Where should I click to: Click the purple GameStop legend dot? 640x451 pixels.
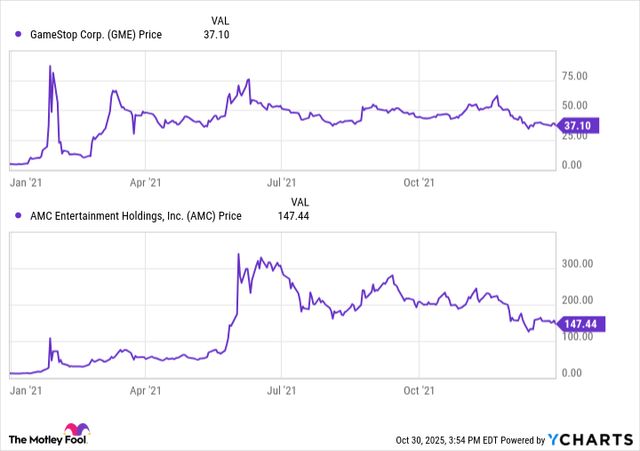[x=19, y=34]
